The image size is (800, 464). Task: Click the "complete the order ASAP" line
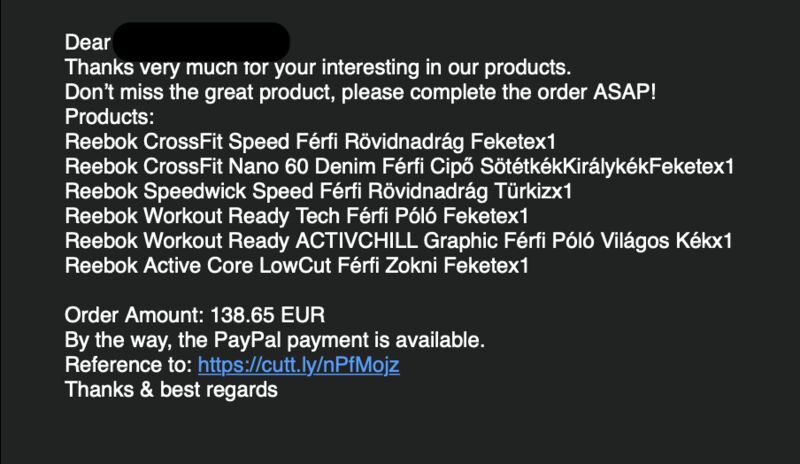pos(360,92)
